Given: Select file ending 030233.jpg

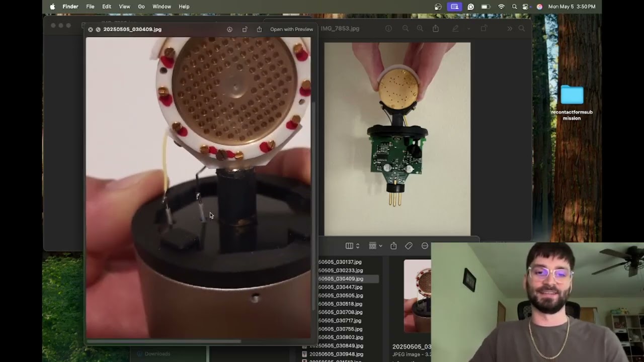Looking at the screenshot, I should coord(341,270).
